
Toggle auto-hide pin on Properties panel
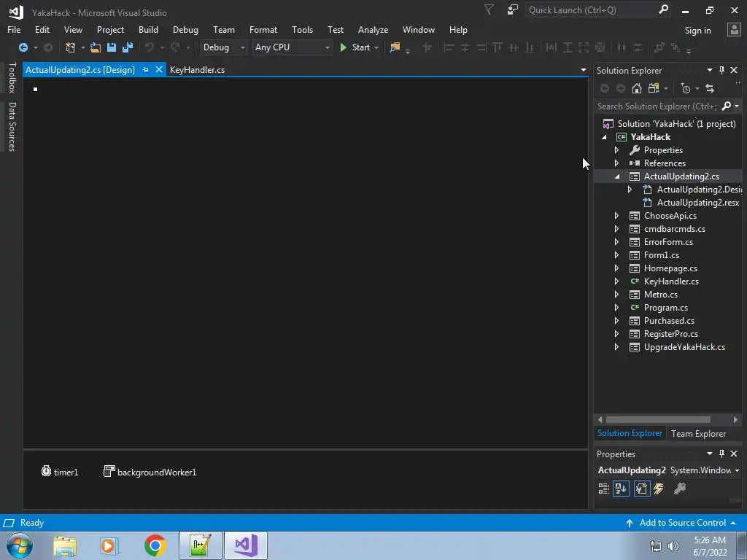point(721,454)
